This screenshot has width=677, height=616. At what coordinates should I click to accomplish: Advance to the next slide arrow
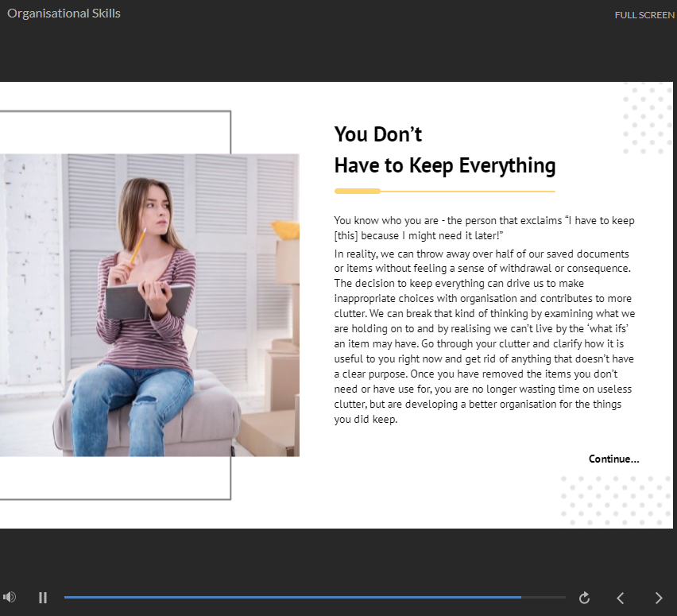tap(658, 598)
